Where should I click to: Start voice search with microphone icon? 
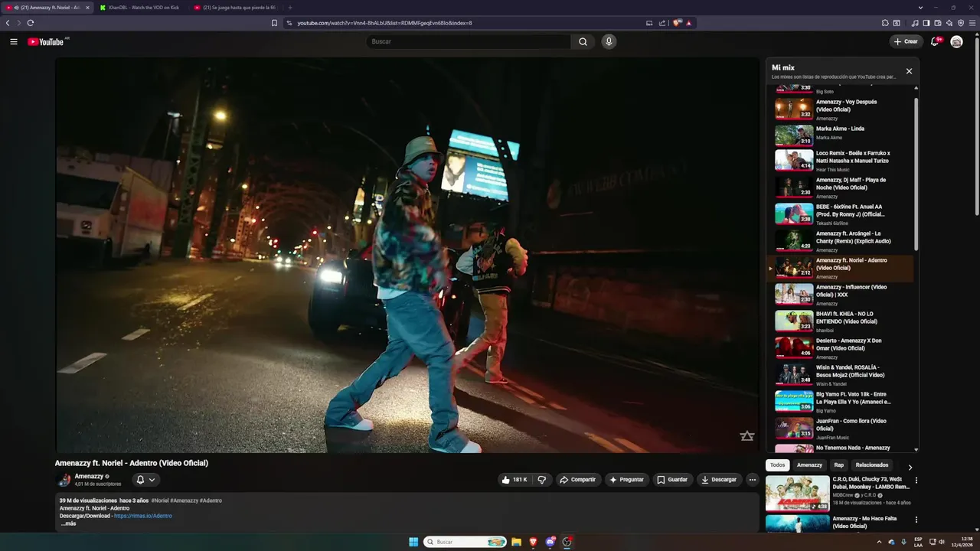(x=609, y=41)
